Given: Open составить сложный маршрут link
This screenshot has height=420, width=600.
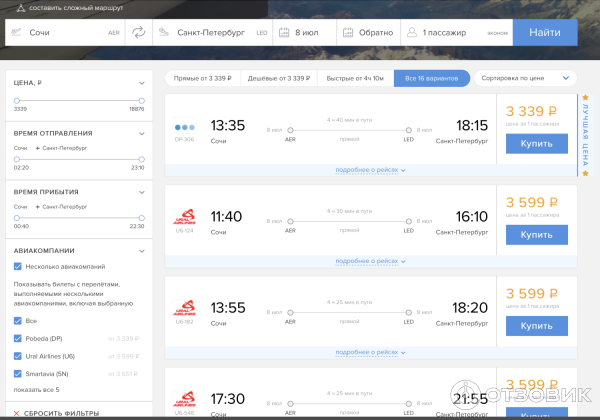Looking at the screenshot, I should (x=76, y=8).
